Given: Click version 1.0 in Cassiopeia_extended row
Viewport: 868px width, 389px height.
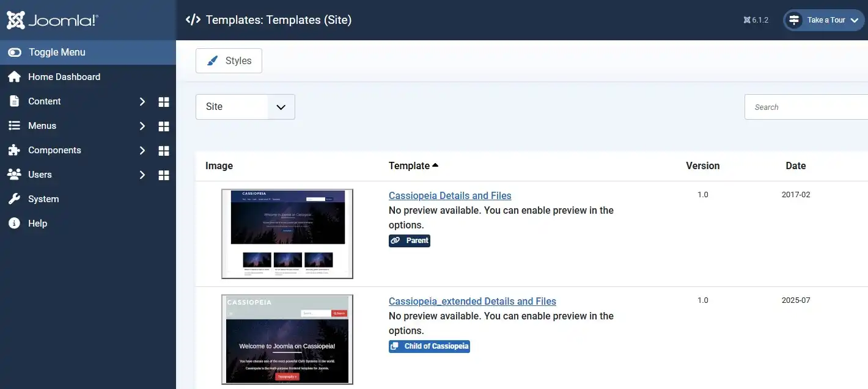Looking at the screenshot, I should pos(703,300).
